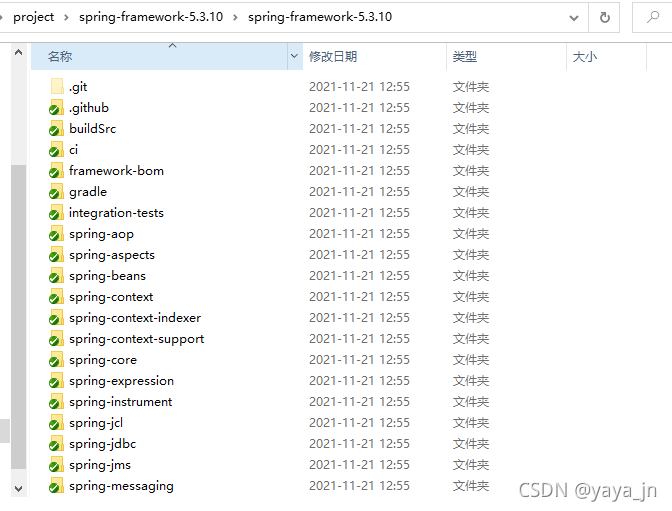Image resolution: width=672 pixels, height=511 pixels.
Task: Select the spring-context-support folder name
Action: tap(137, 339)
